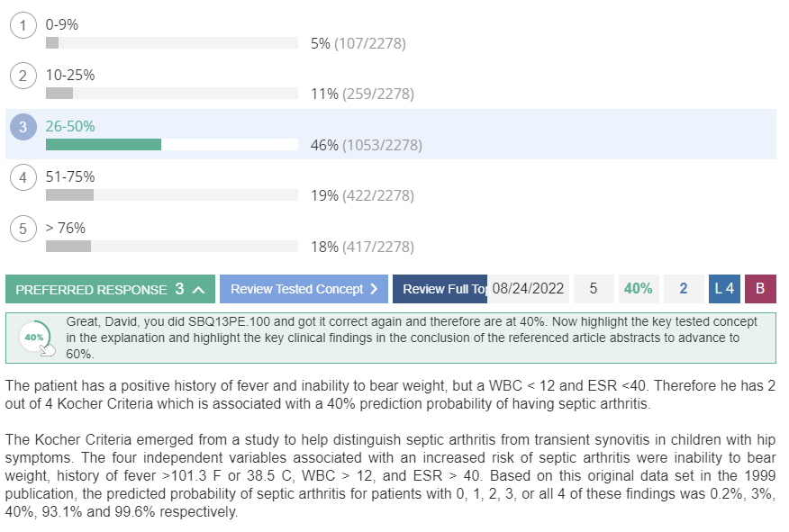This screenshot has width=789, height=532.
Task: Click the L 4 level badge
Action: [x=724, y=289]
